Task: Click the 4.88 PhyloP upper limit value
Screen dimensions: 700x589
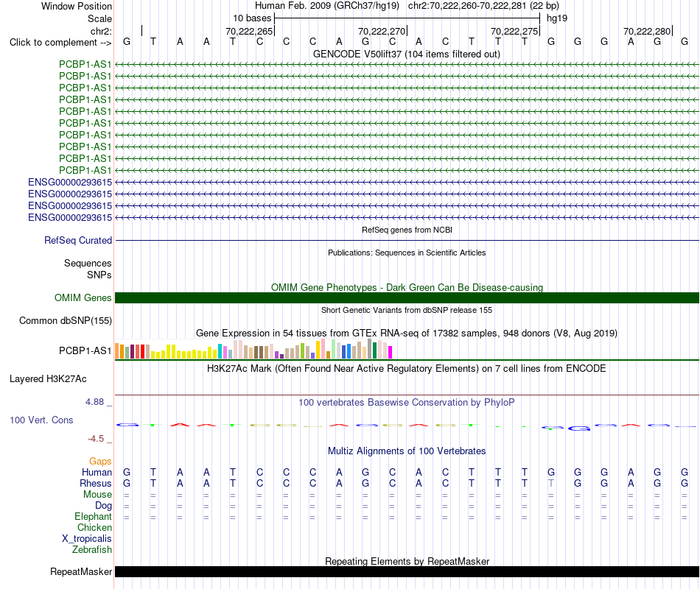Action: pyautogui.click(x=94, y=401)
